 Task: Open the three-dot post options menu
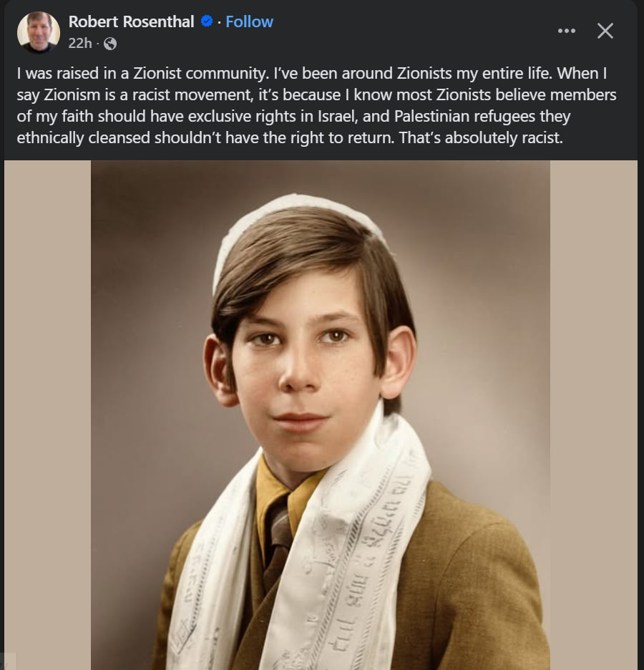tap(566, 31)
